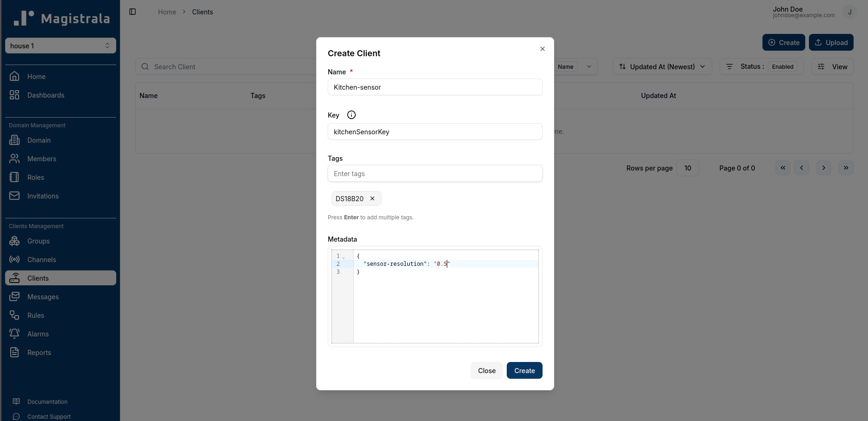The image size is (868, 421).
Task: Expand the Name filter dropdown
Action: coord(589,66)
